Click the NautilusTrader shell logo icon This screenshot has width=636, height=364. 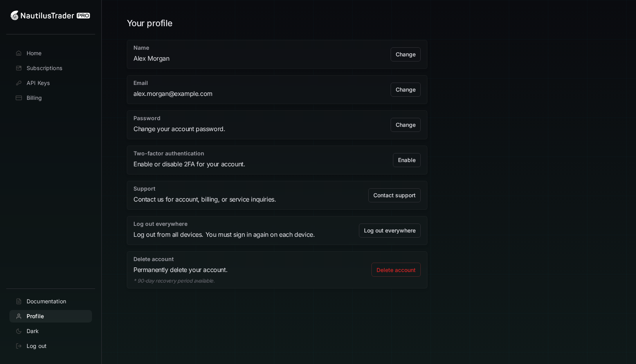14,16
